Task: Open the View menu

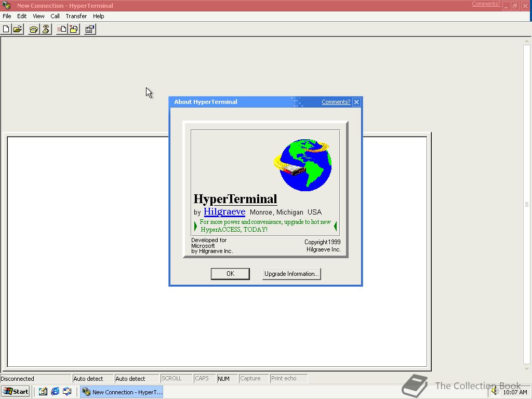Action: (38, 16)
